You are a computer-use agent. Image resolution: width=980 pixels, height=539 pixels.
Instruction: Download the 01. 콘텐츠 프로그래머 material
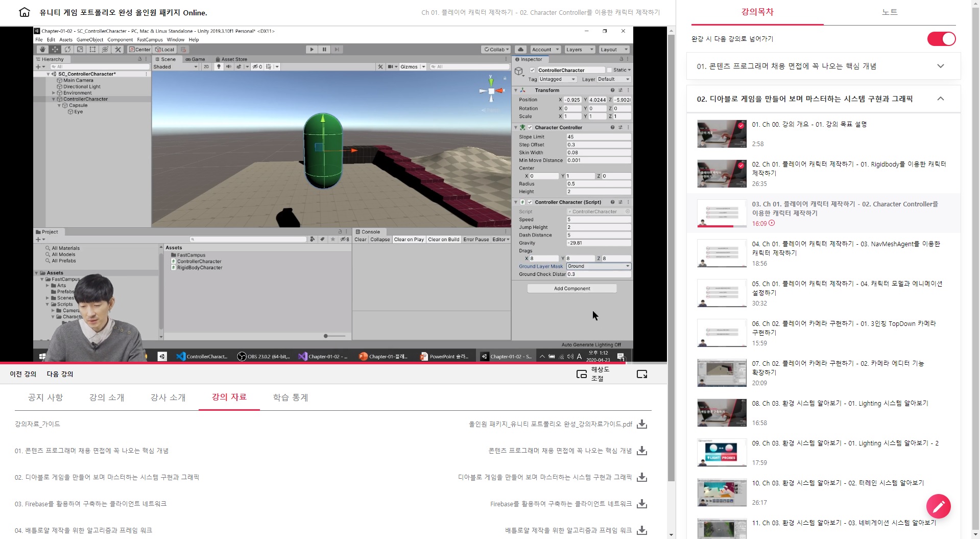pos(642,451)
